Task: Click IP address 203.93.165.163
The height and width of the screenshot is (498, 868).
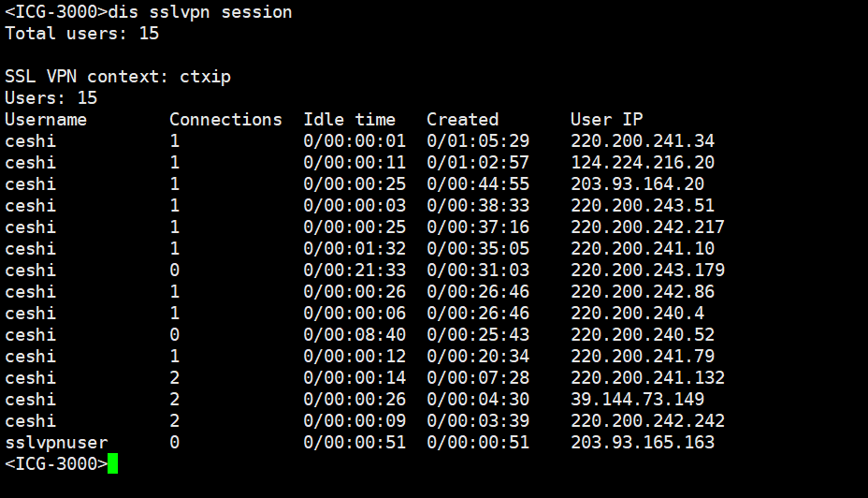Action: [x=643, y=443]
